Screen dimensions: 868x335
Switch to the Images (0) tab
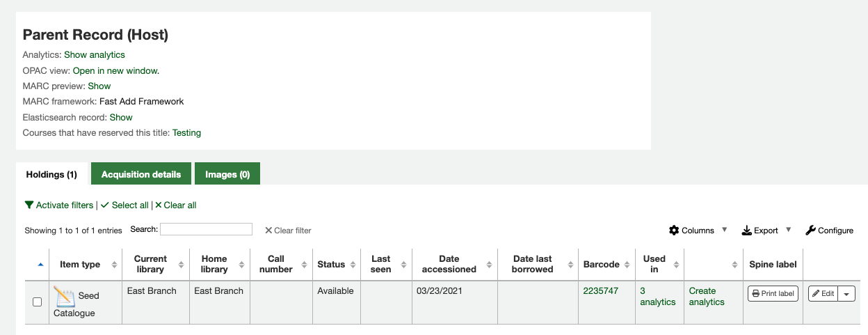tap(227, 174)
